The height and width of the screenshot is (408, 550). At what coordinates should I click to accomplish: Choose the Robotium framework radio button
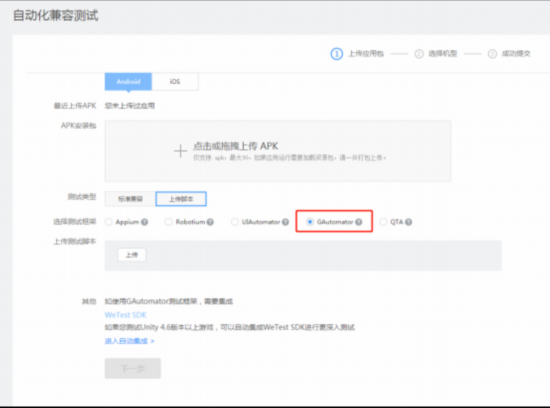(168, 222)
